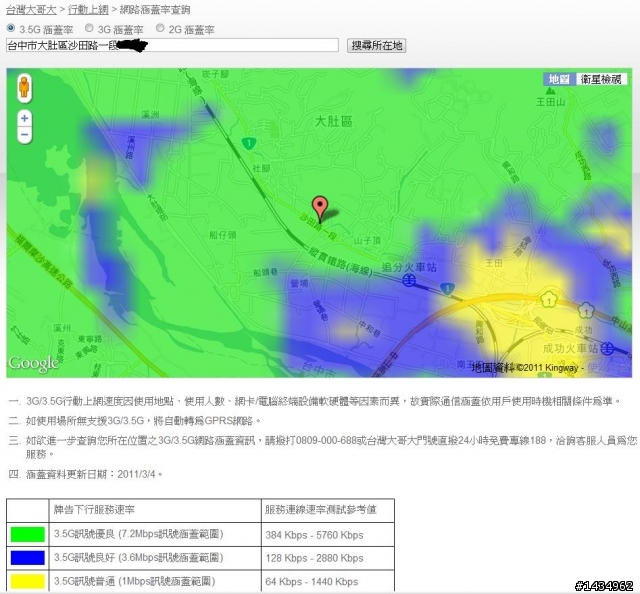
Task: Click the 山子頂 map label
Action: (x=367, y=240)
